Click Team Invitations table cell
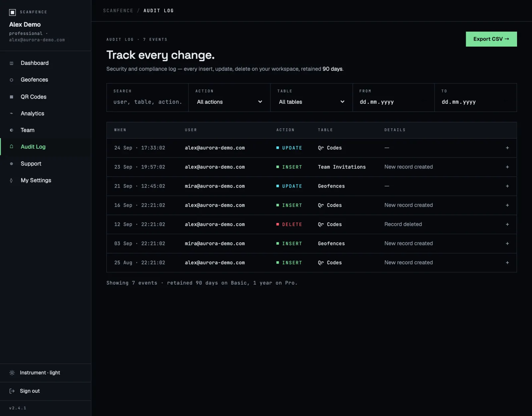Viewport: 532px width, 416px height. (x=341, y=167)
